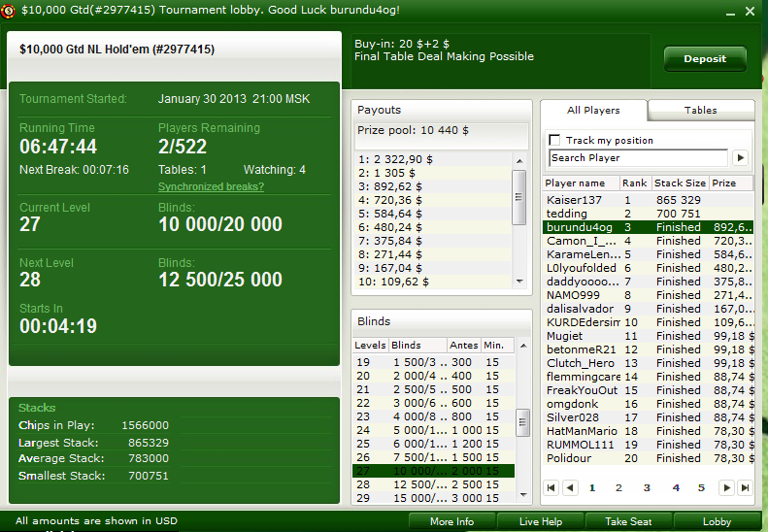This screenshot has height=532, width=768.
Task: Jump to last page of players
Action: 745,488
